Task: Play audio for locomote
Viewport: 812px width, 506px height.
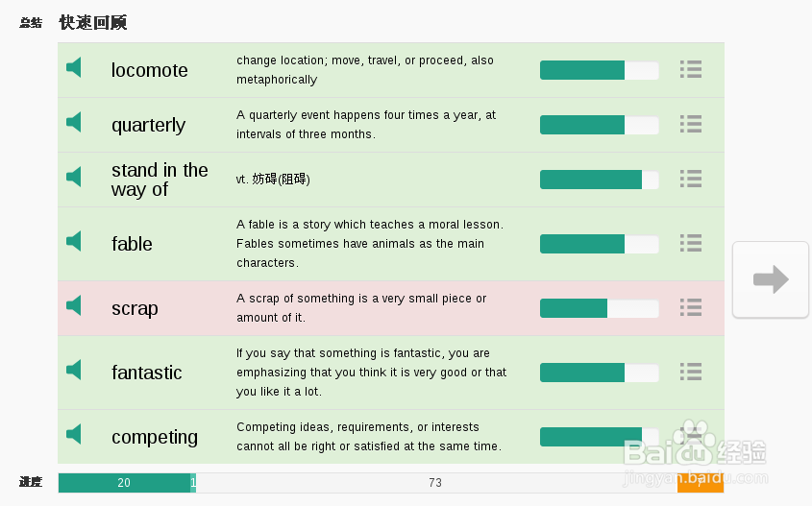Action: pyautogui.click(x=74, y=68)
